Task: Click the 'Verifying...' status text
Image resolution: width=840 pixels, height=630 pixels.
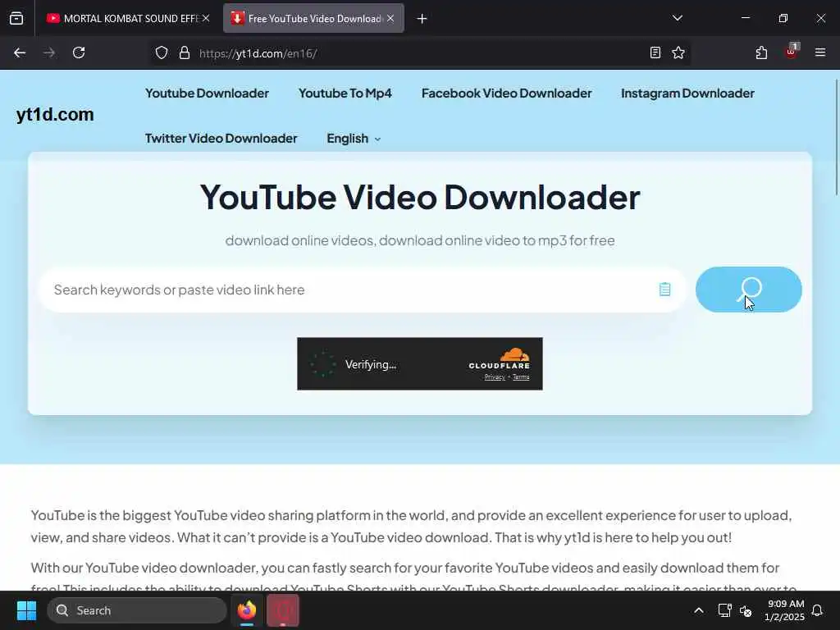Action: point(371,364)
